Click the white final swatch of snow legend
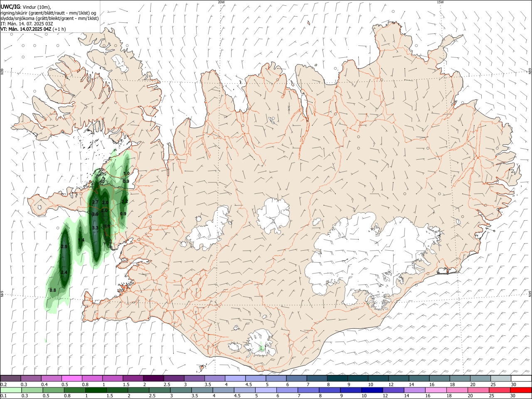This screenshot has width=532, height=399. (x=521, y=379)
